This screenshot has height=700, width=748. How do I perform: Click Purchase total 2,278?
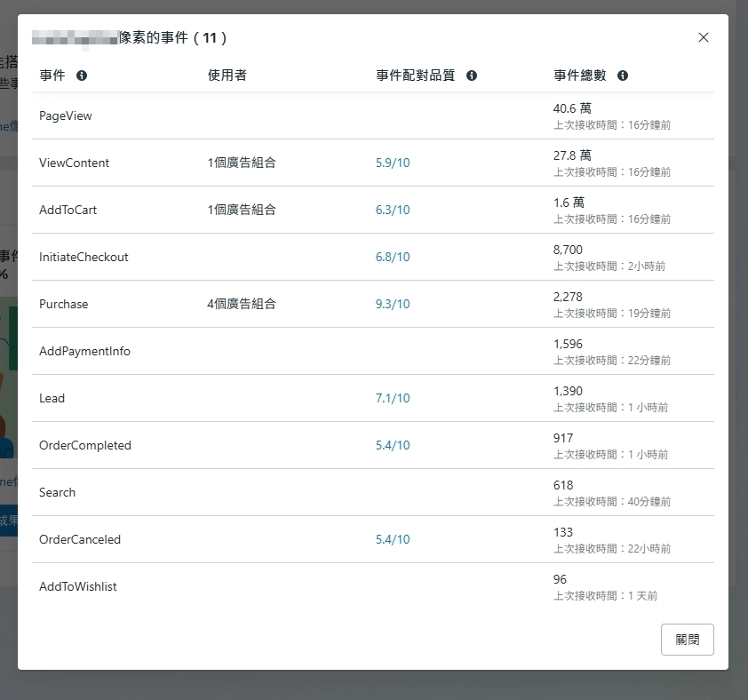[x=568, y=297]
